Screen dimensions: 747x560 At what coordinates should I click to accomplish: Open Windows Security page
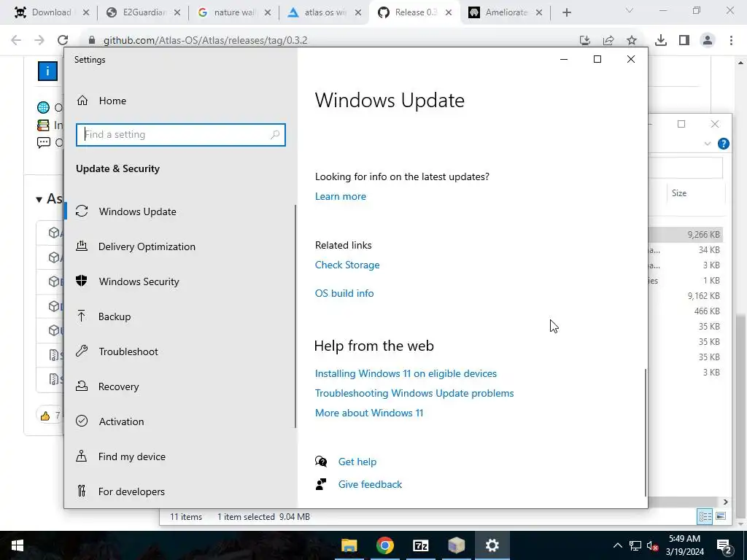(x=139, y=281)
